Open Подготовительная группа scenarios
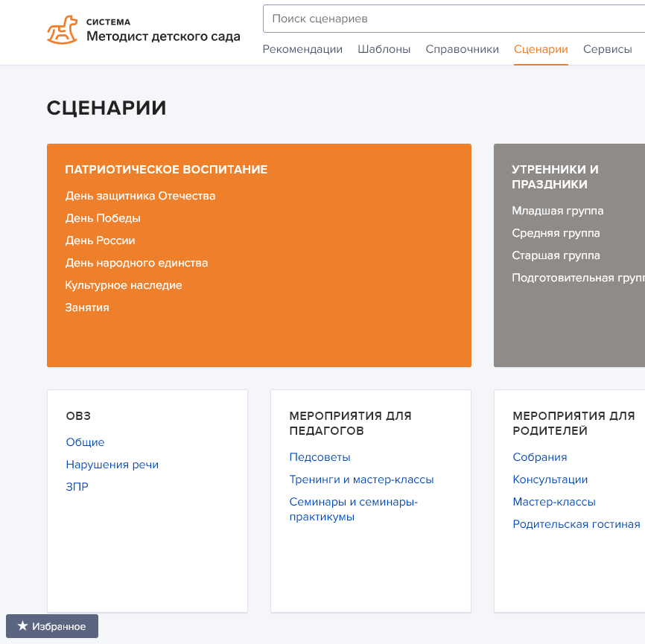645x644 pixels. [x=578, y=278]
